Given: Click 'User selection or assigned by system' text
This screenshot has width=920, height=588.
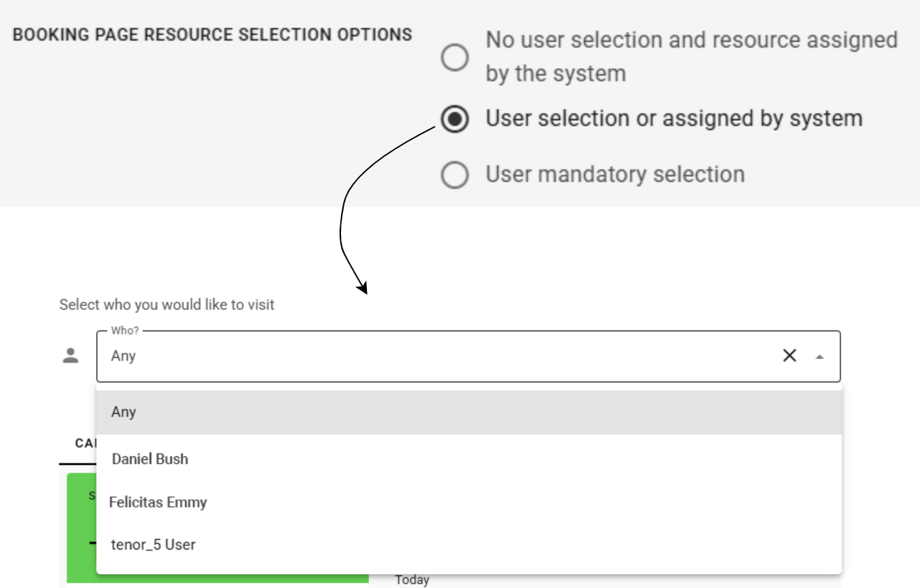Looking at the screenshot, I should [x=674, y=119].
